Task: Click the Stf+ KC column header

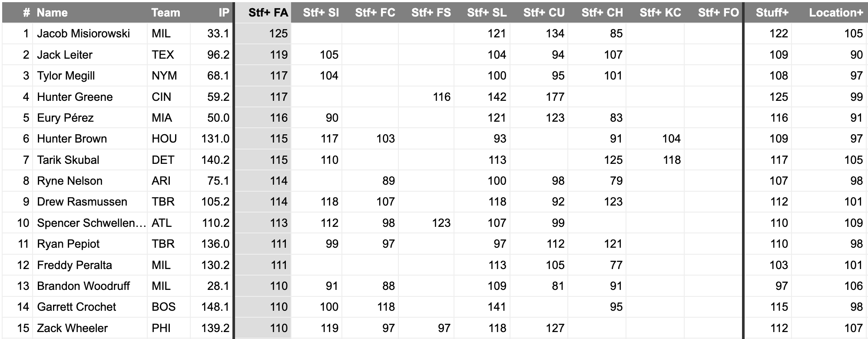Action: [660, 13]
